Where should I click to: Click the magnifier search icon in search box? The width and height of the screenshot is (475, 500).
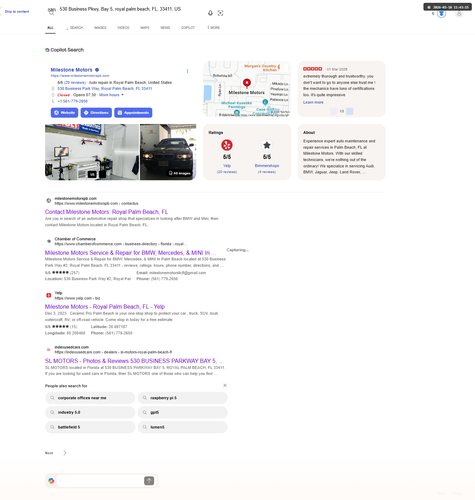51,13
